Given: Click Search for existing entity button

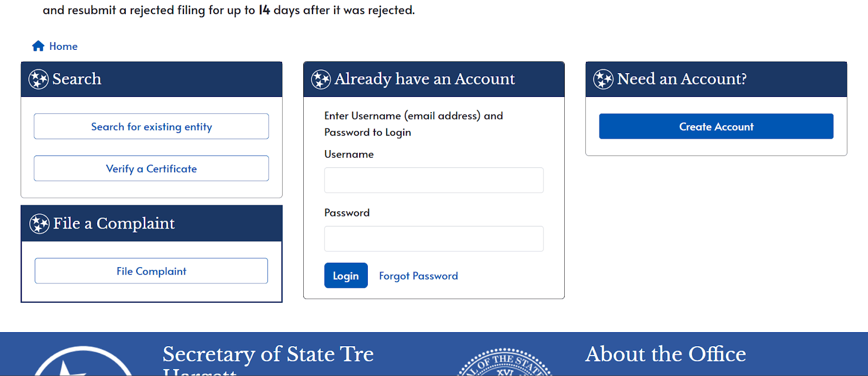Looking at the screenshot, I should click(151, 126).
